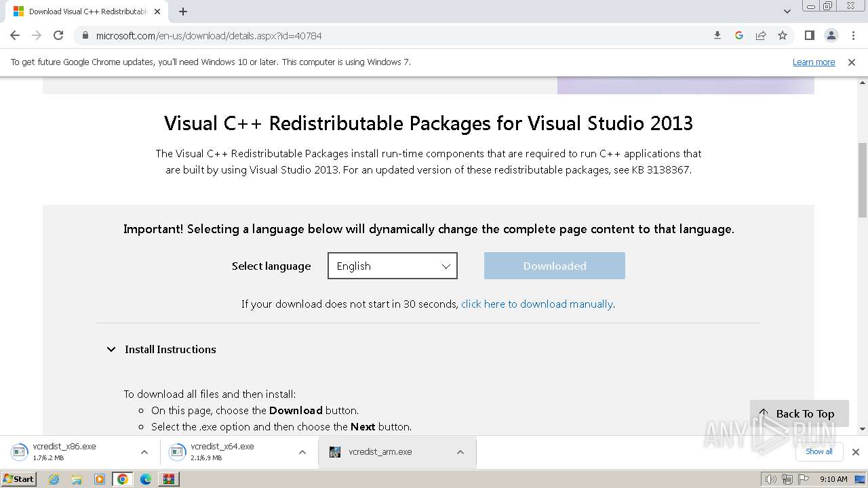The height and width of the screenshot is (488, 868).
Task: Click the share page icon
Action: pos(761,35)
